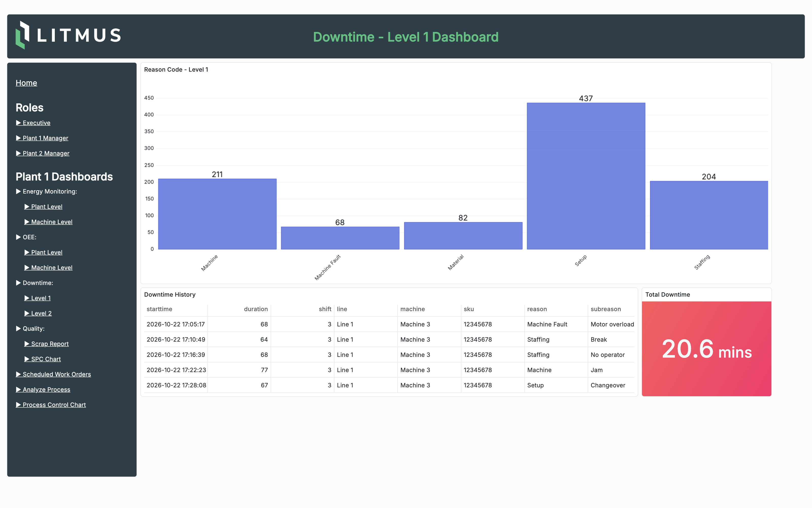Click the 20.6 mins Total Downtime tile
Screen dimensions: 812x508
pyautogui.click(x=707, y=349)
